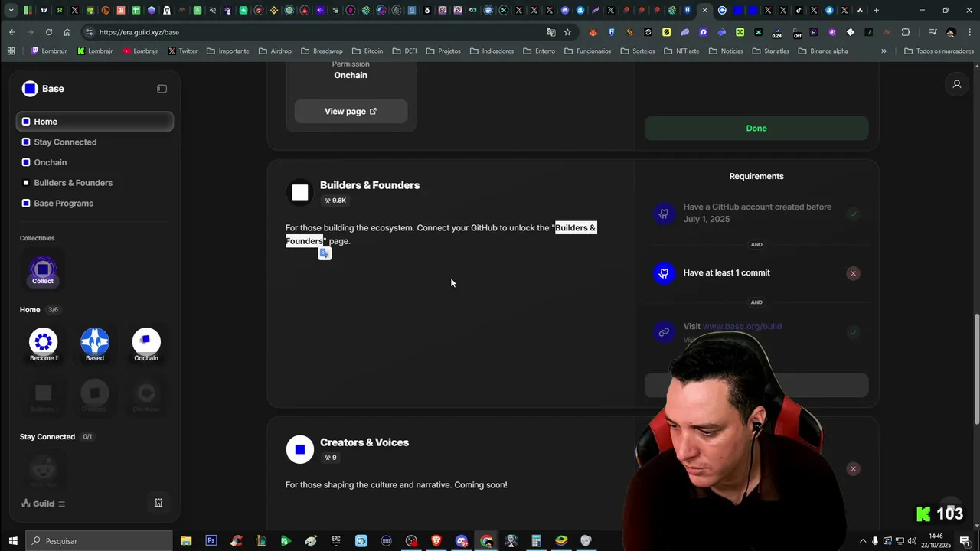The image size is (980, 551).
Task: Click the 9.6K members count
Action: pyautogui.click(x=335, y=201)
